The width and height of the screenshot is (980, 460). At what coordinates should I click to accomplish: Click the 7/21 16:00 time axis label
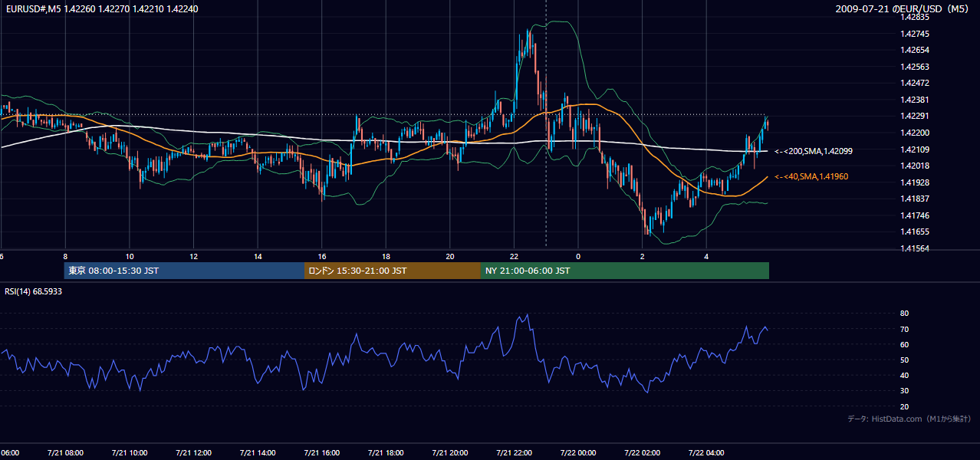(321, 453)
